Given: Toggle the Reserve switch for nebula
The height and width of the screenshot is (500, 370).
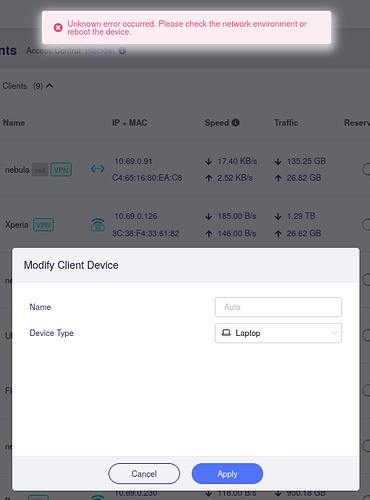Looking at the screenshot, I should [x=366, y=169].
